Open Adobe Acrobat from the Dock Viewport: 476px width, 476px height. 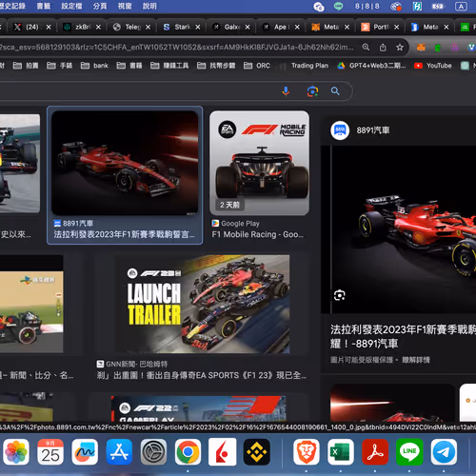[375, 452]
